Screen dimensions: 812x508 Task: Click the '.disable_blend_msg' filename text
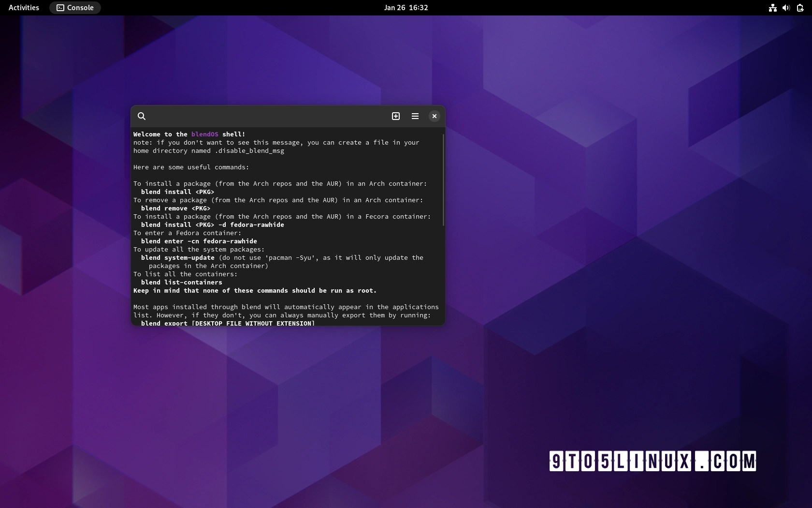click(249, 151)
